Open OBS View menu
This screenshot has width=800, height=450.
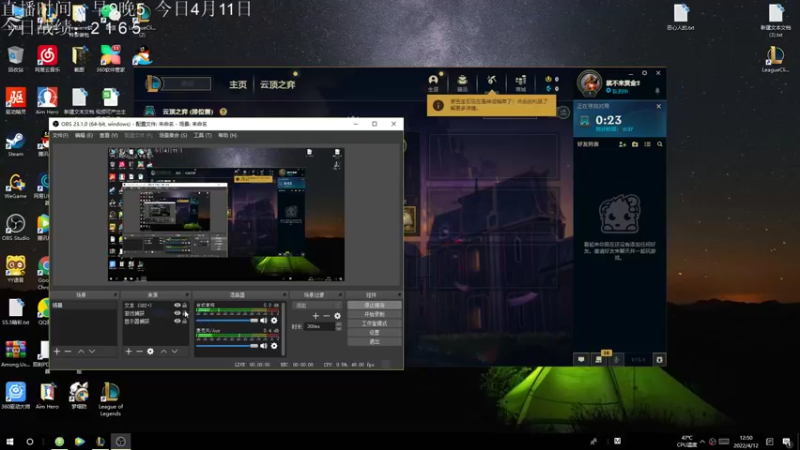click(x=108, y=135)
